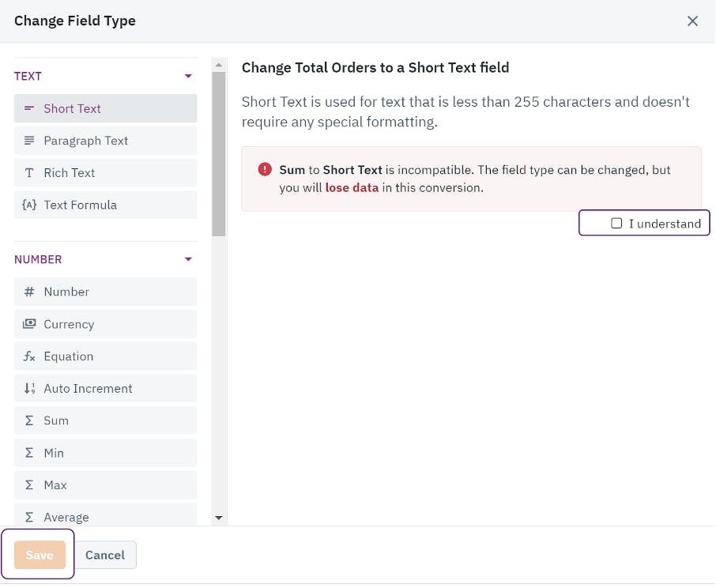Click the scroll down arrow of field list
The width and height of the screenshot is (716, 588).
pos(219,518)
